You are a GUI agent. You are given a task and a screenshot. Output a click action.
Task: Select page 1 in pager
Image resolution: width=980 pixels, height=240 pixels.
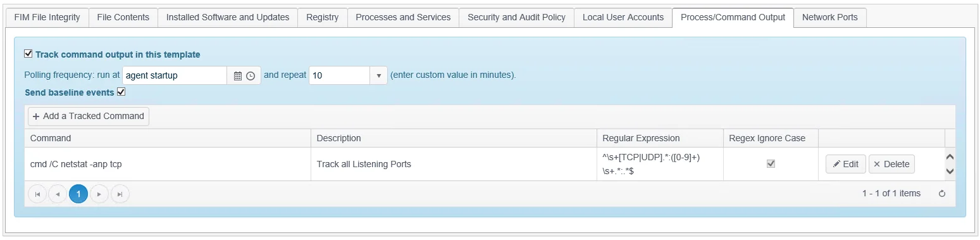pos(78,194)
